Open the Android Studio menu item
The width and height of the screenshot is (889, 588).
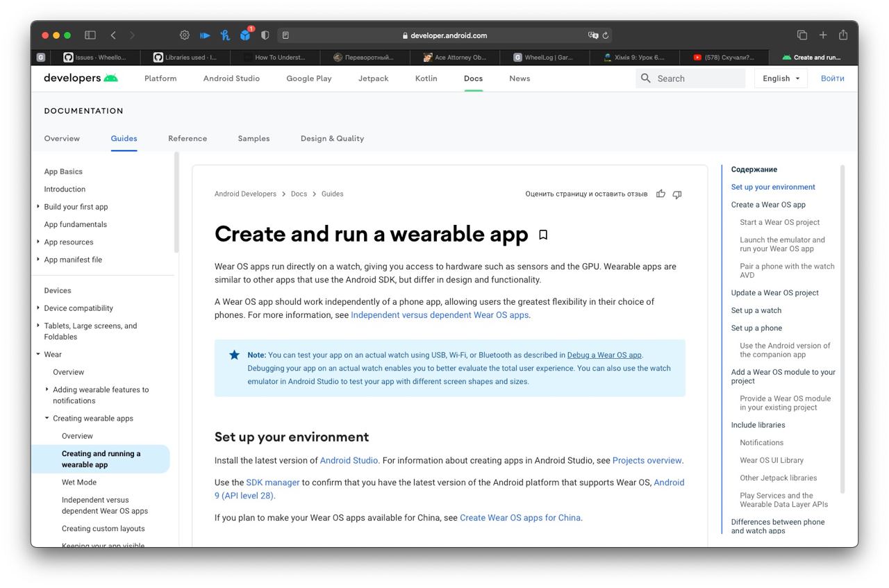point(231,78)
